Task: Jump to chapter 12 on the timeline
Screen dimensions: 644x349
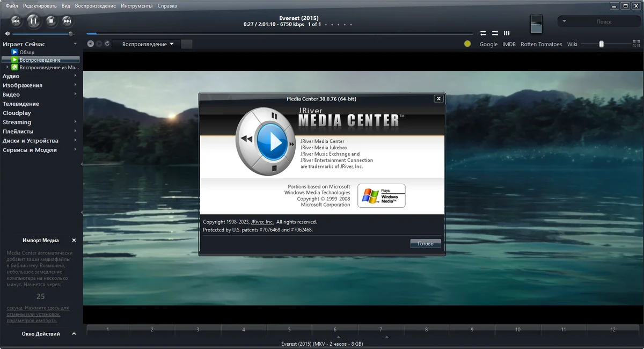Action: pyautogui.click(x=613, y=330)
